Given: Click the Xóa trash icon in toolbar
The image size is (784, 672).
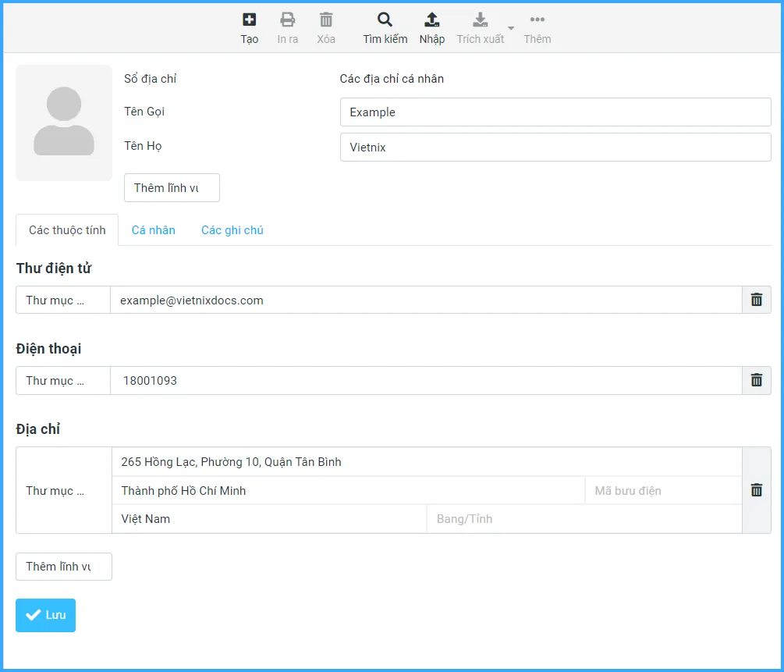Looking at the screenshot, I should pos(326,21).
